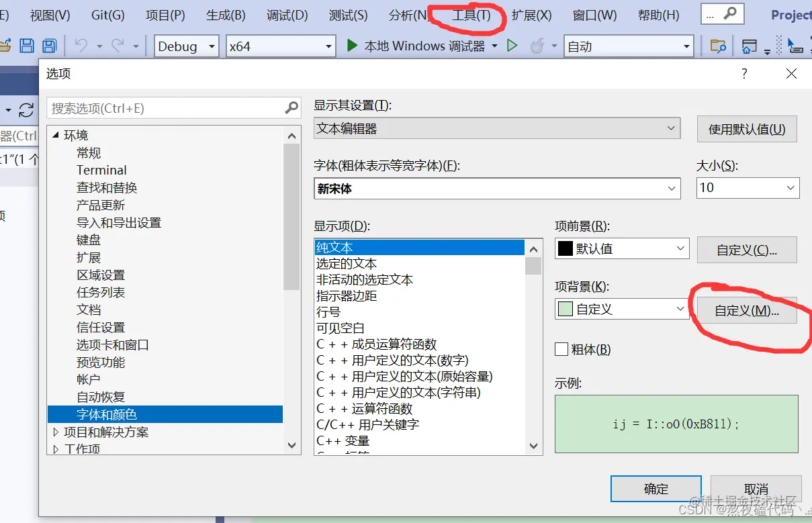Select 指示器边距 in display items
This screenshot has width=812, height=523.
pyautogui.click(x=347, y=295)
